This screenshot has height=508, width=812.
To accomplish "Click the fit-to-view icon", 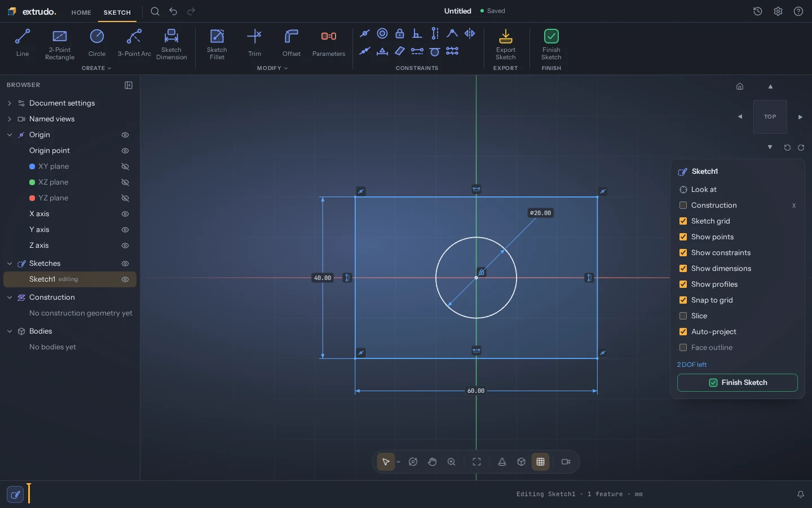I will point(477,462).
